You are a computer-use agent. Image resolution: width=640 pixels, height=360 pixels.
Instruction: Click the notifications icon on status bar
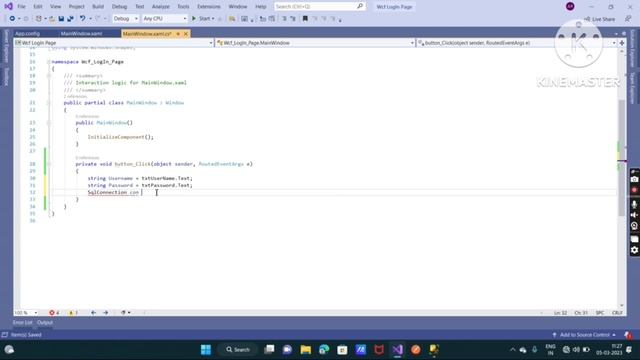[628, 335]
